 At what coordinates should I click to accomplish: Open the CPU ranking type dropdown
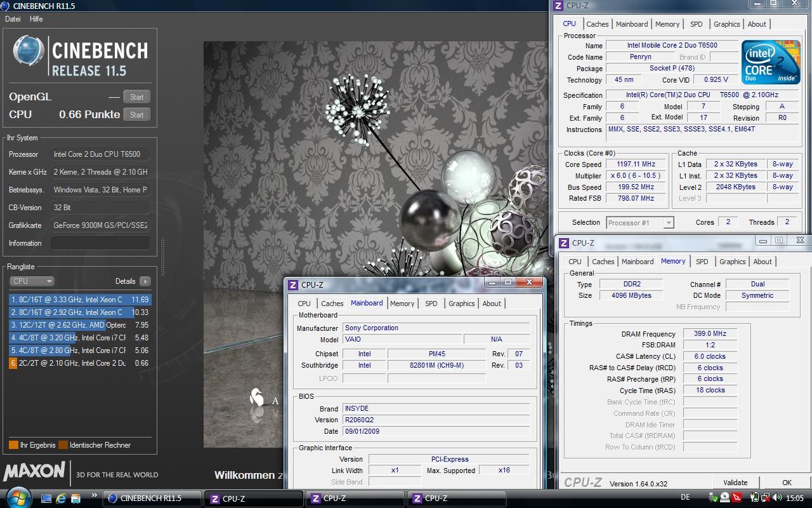[32, 281]
